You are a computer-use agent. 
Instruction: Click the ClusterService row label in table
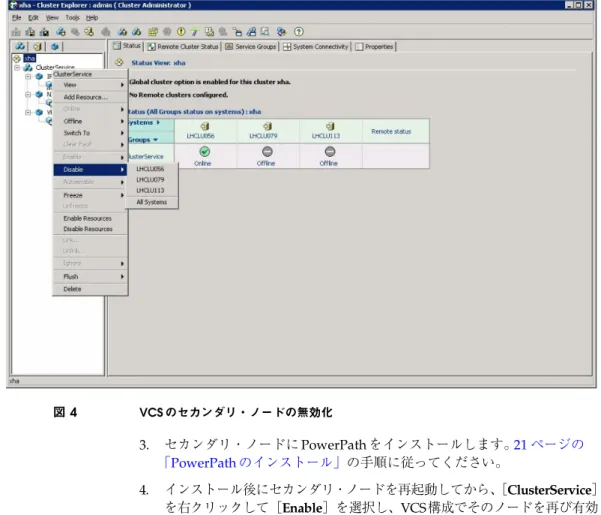(x=146, y=156)
